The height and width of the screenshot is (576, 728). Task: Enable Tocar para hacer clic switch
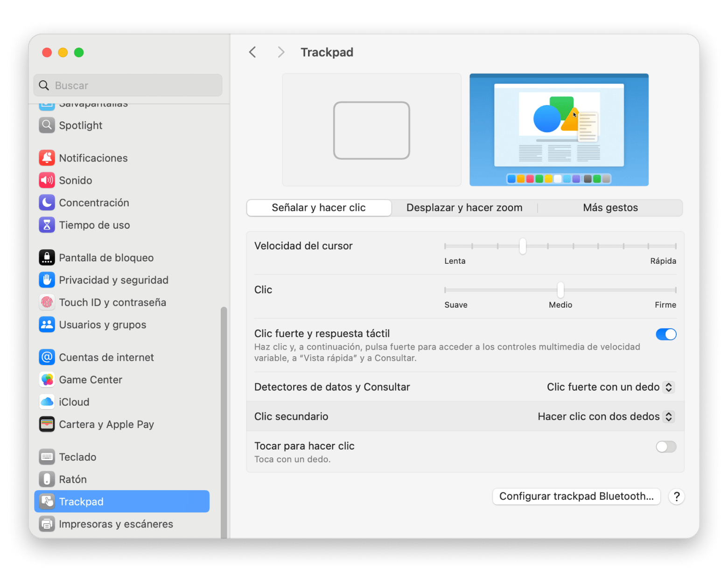[x=665, y=447]
